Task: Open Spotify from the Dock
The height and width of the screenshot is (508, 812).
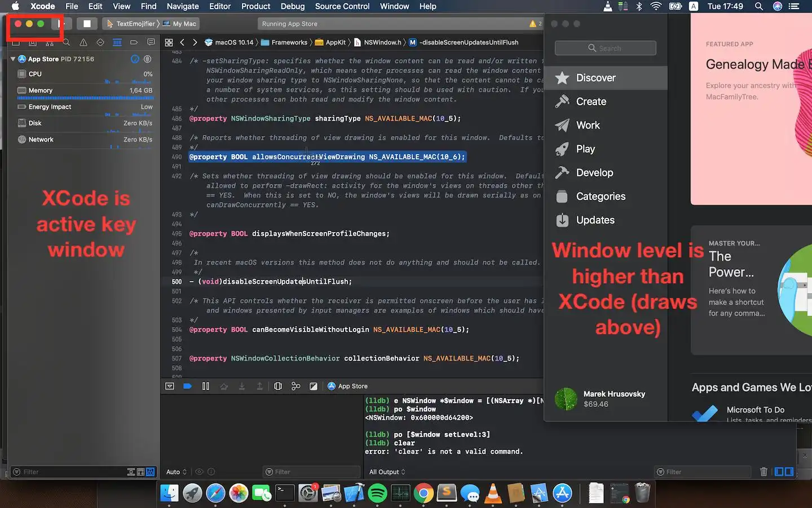Action: tap(377, 493)
